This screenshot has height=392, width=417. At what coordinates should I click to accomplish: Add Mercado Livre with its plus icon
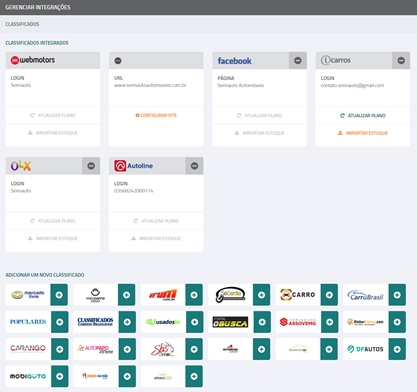59,295
